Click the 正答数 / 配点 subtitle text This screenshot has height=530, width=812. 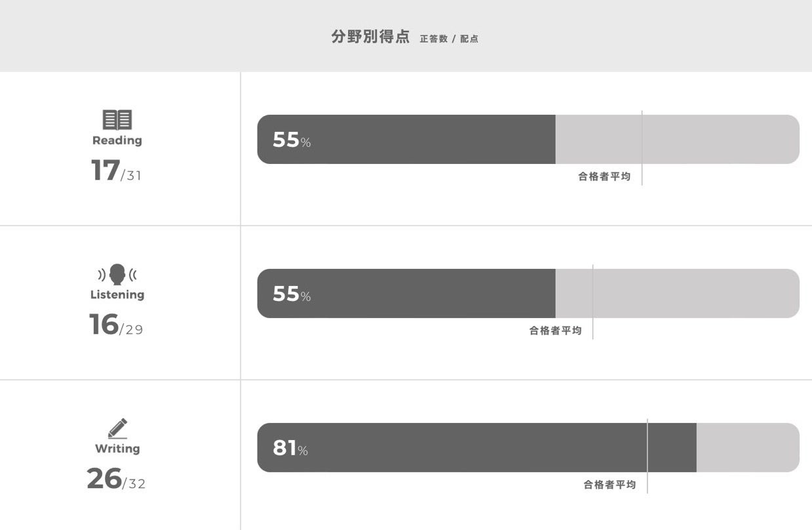[449, 39]
